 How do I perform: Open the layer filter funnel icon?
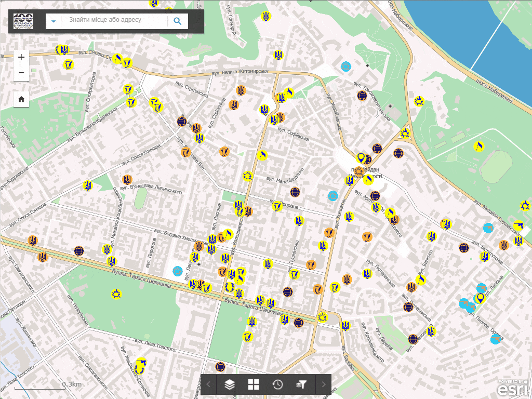(302, 384)
